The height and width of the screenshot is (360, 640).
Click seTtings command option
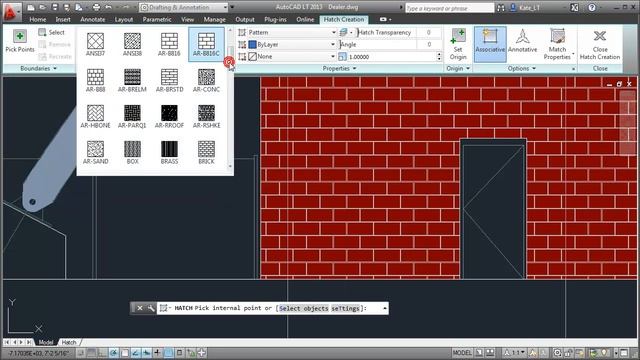346,308
